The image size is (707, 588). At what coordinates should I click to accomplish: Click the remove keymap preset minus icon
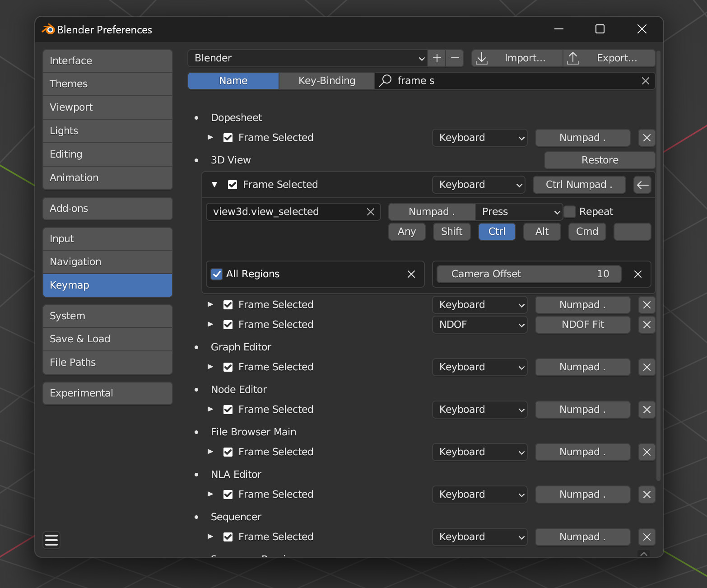tap(455, 58)
